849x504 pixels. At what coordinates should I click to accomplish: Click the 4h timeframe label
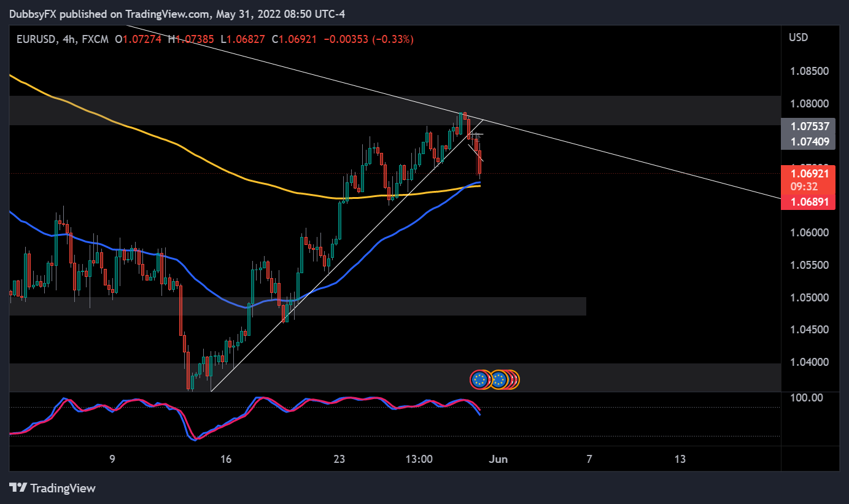[x=68, y=39]
